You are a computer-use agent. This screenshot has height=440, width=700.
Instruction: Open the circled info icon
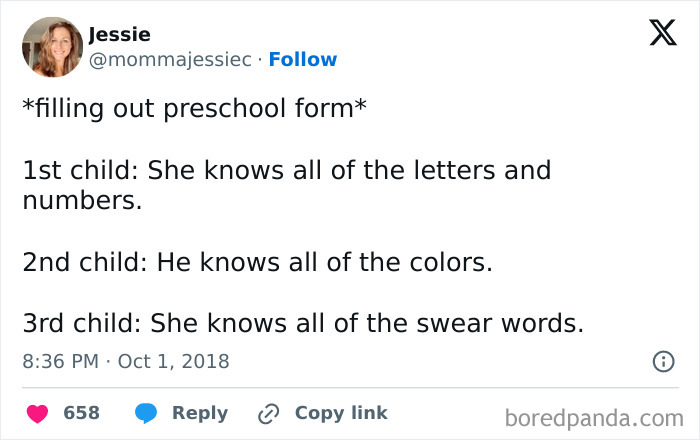(662, 362)
